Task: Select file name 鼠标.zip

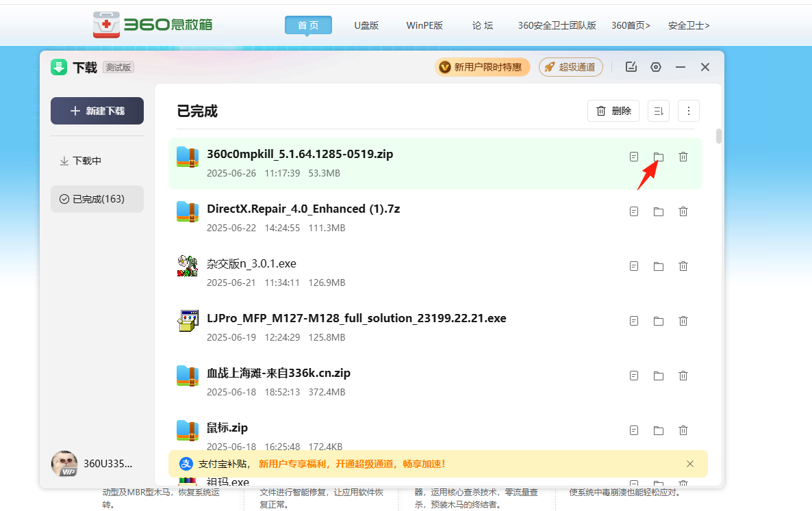Action: (227, 428)
